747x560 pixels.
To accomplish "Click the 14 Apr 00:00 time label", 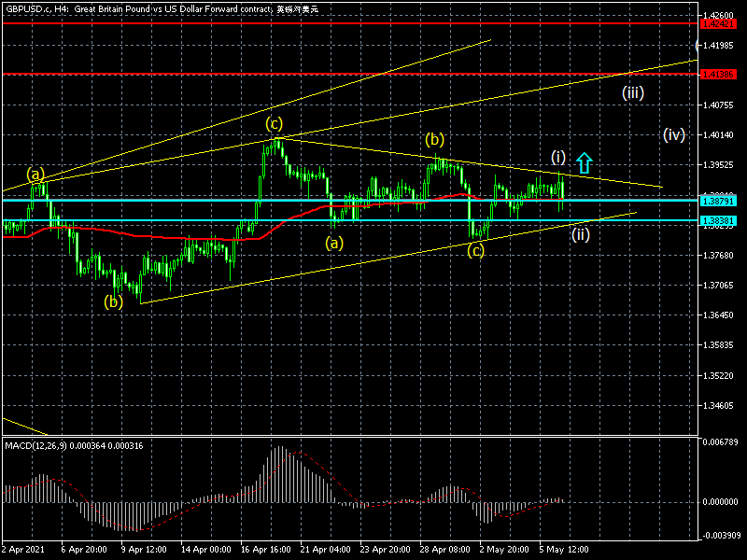I will coord(205,549).
